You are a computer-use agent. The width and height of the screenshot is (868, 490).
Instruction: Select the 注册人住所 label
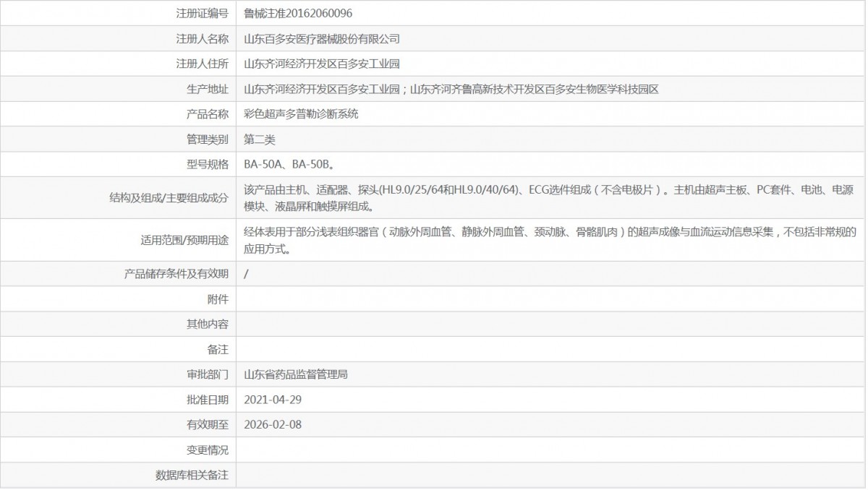pyautogui.click(x=202, y=64)
